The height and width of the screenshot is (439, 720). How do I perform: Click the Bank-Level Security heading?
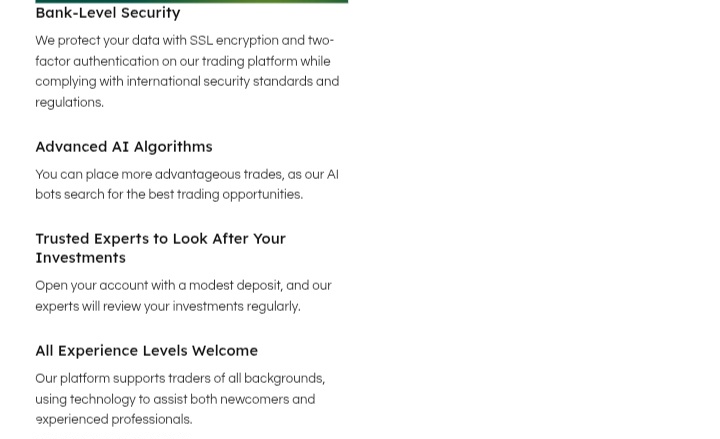(108, 13)
